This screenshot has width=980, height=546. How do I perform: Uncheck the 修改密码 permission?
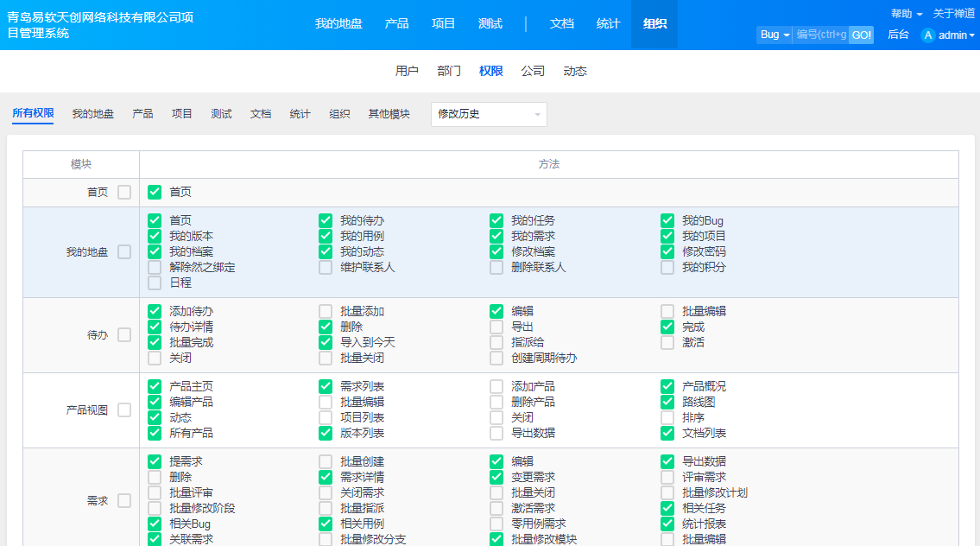pyautogui.click(x=667, y=251)
